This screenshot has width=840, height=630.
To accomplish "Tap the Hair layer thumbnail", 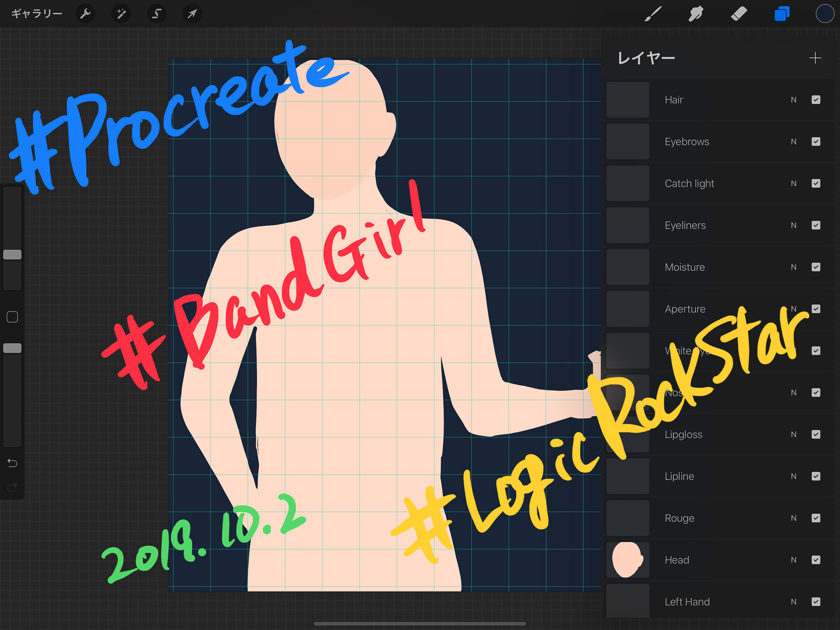I will pyautogui.click(x=628, y=100).
